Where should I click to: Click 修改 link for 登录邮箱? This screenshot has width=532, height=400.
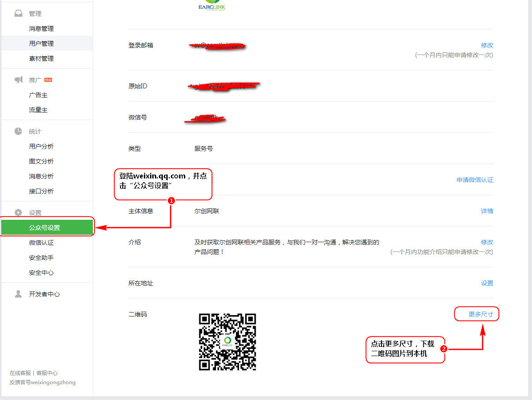pyautogui.click(x=487, y=45)
